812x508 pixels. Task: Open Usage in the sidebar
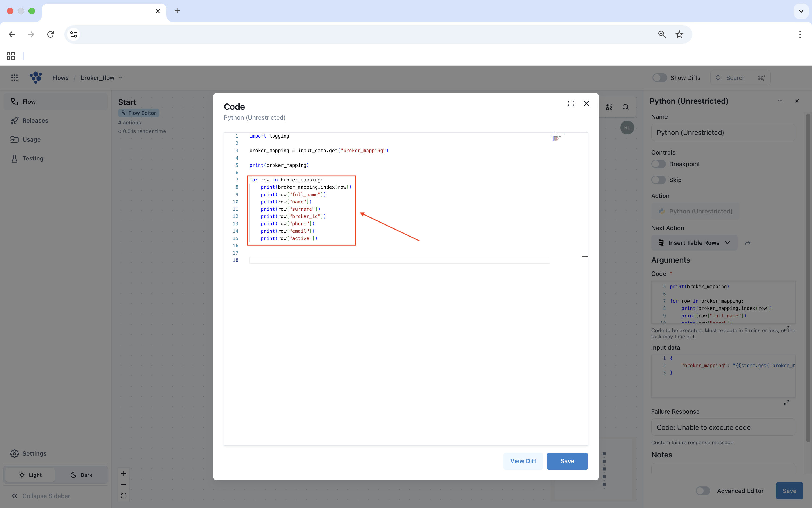pos(56,139)
